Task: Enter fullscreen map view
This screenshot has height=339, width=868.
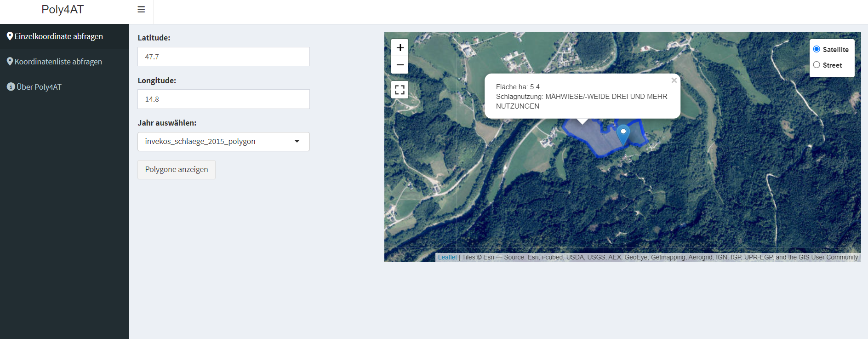Action: (400, 90)
